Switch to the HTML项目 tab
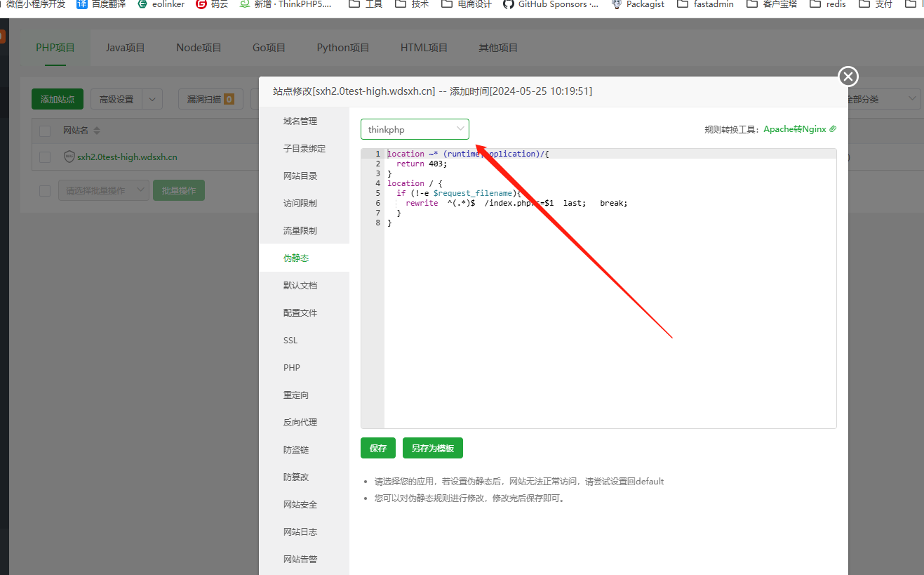The height and width of the screenshot is (575, 924). tap(424, 48)
